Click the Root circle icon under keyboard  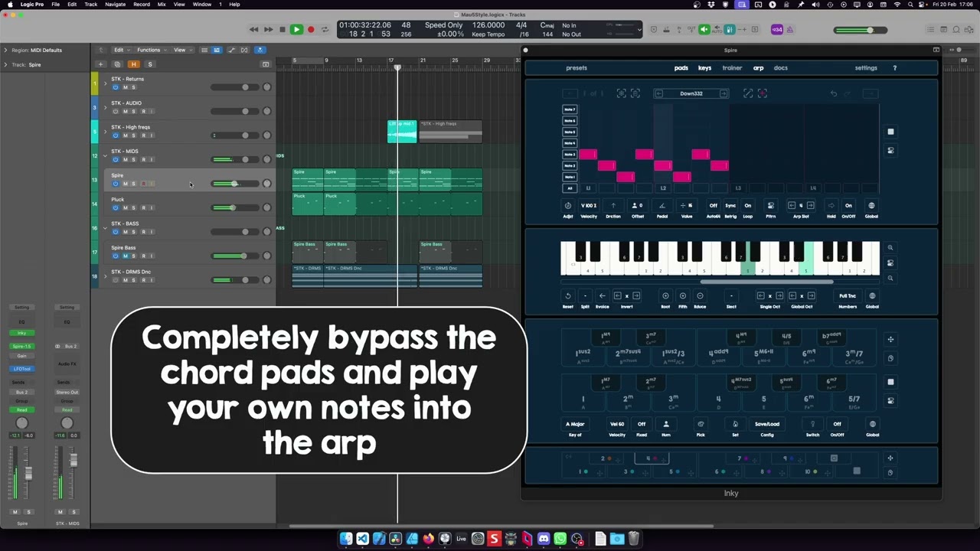point(665,296)
